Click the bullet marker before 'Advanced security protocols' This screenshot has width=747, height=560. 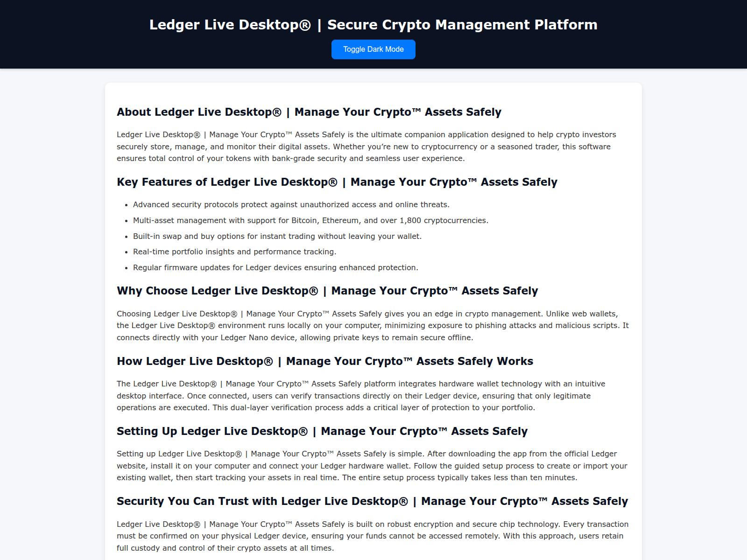tap(126, 205)
